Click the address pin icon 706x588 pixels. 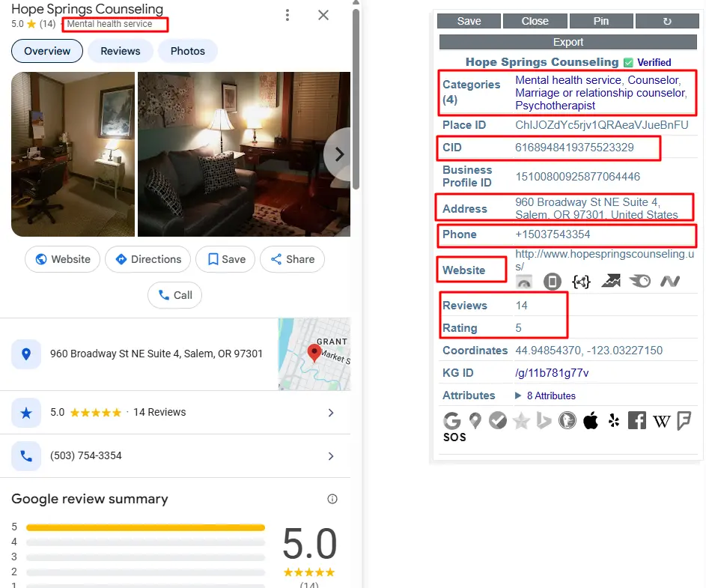[x=26, y=354]
